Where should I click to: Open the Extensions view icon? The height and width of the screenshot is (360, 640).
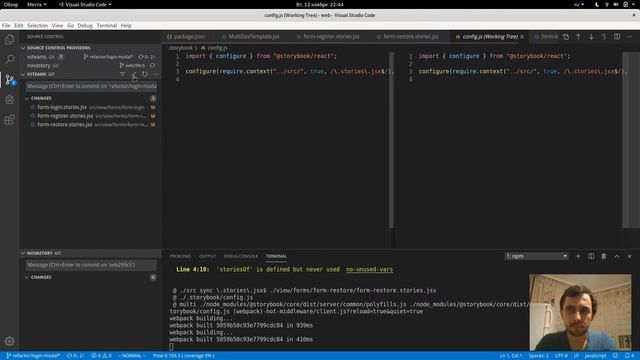coord(9,120)
